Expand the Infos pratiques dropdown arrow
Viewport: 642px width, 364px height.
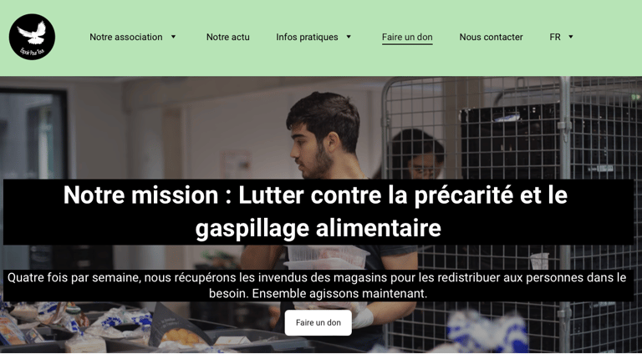click(349, 37)
